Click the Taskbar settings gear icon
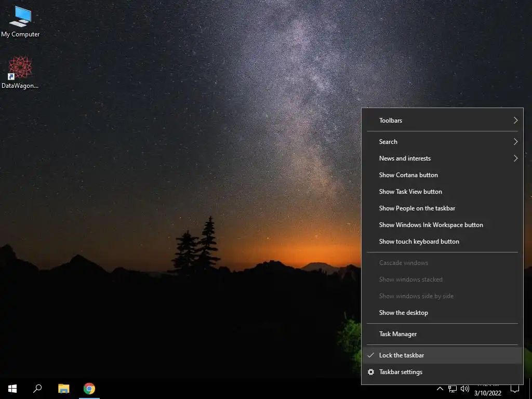Viewport: 532px width, 399px height. click(371, 372)
